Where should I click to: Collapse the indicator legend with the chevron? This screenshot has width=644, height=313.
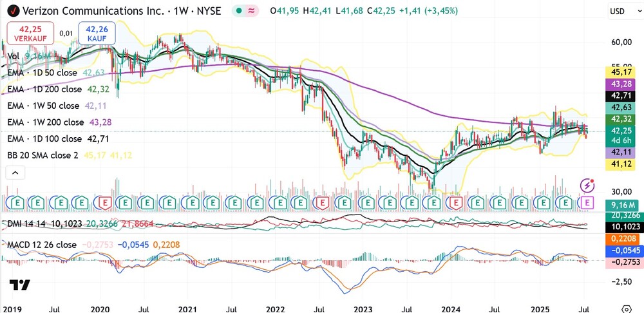coord(15,173)
